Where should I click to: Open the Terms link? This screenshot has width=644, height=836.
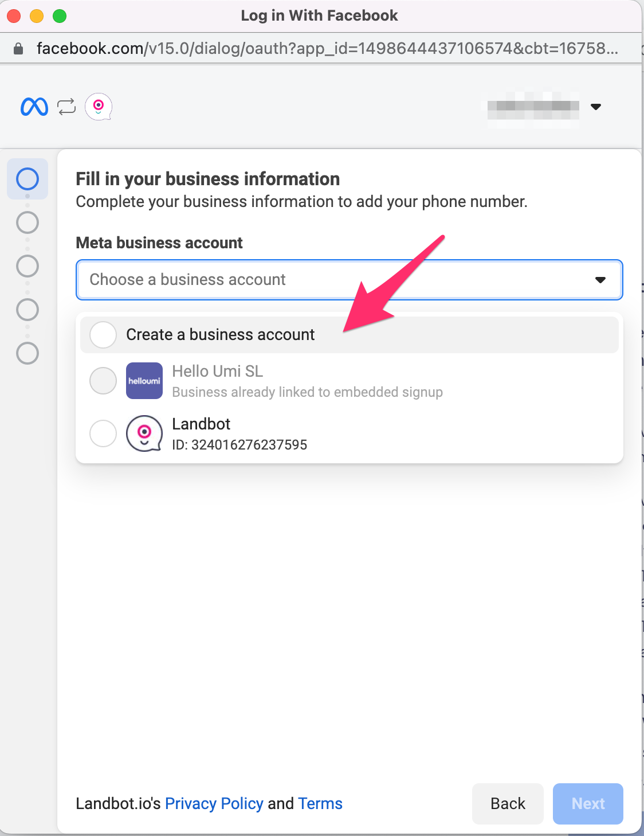[x=320, y=804]
